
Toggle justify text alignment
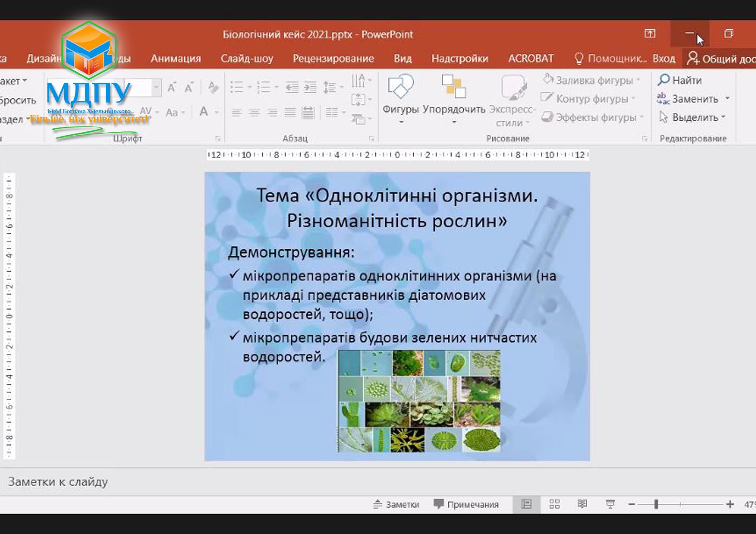(290, 113)
